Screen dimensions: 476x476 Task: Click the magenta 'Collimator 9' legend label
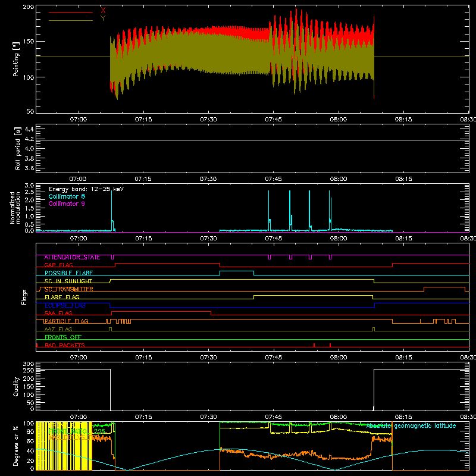pyautogui.click(x=67, y=203)
